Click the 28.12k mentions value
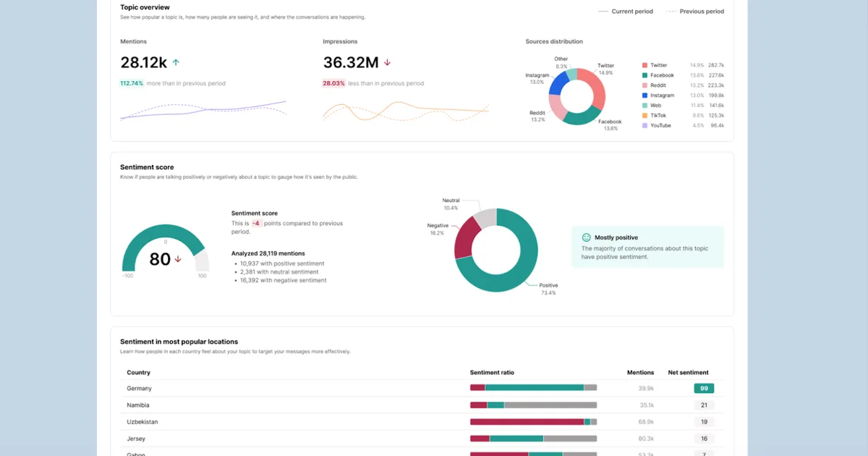 tap(144, 63)
